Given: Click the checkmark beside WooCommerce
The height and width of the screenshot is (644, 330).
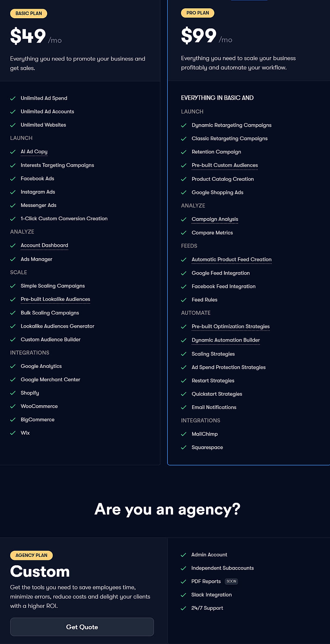Looking at the screenshot, I should (x=13, y=406).
